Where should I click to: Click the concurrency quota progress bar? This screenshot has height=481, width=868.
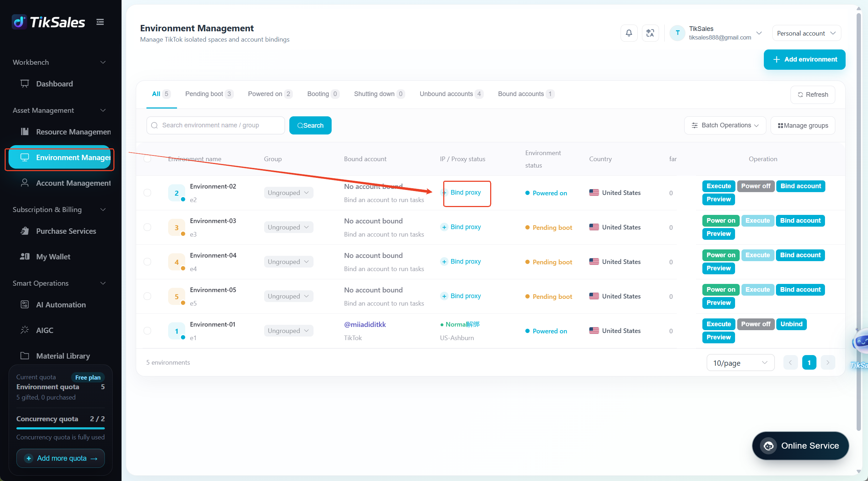[x=60, y=428]
